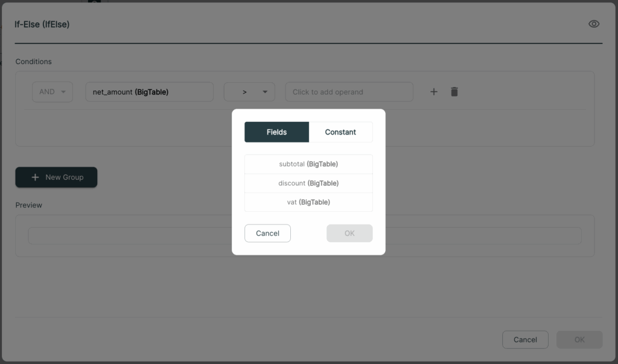Viewport: 618px width, 364px height.
Task: Click the 'Click to add operand' field
Action: (349, 92)
